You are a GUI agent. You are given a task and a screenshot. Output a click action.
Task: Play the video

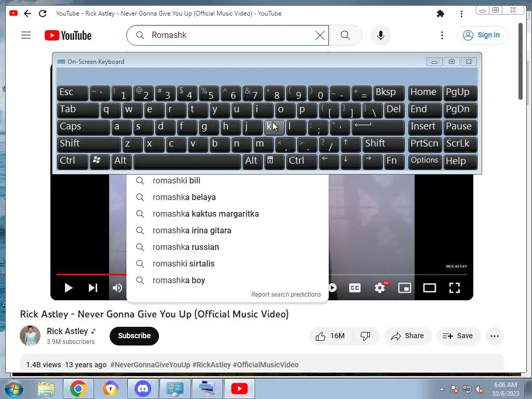click(68, 288)
